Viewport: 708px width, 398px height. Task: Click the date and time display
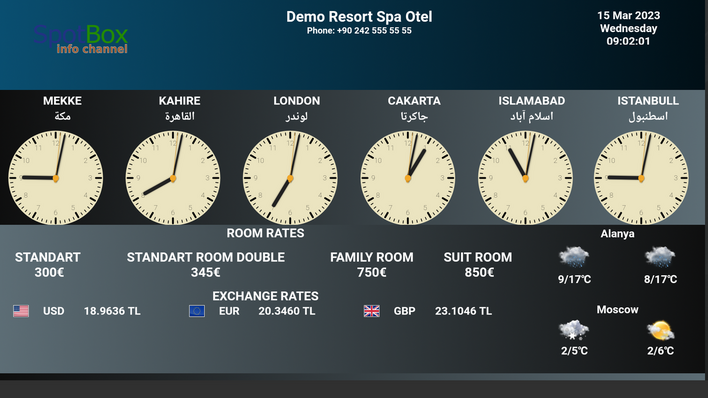(629, 28)
